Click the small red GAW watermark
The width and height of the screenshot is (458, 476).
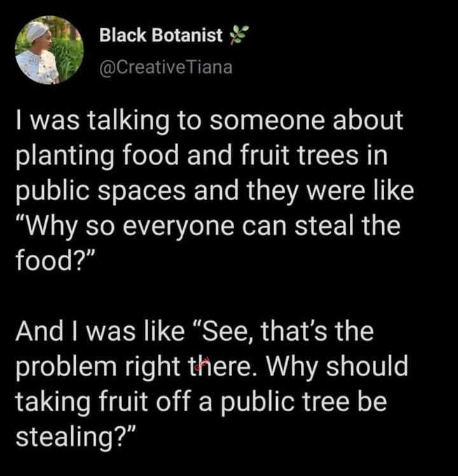click(202, 364)
